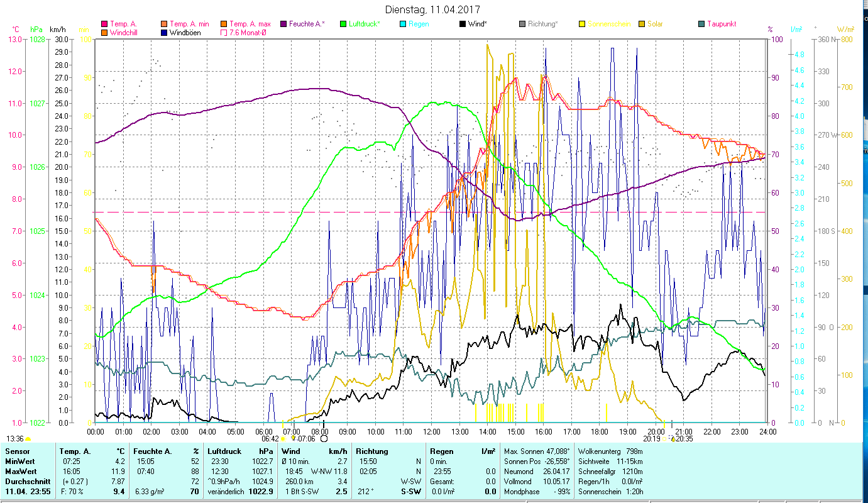The width and height of the screenshot is (868, 503).
Task: Click the orange Temp. A. min swatch
Action: (164, 25)
